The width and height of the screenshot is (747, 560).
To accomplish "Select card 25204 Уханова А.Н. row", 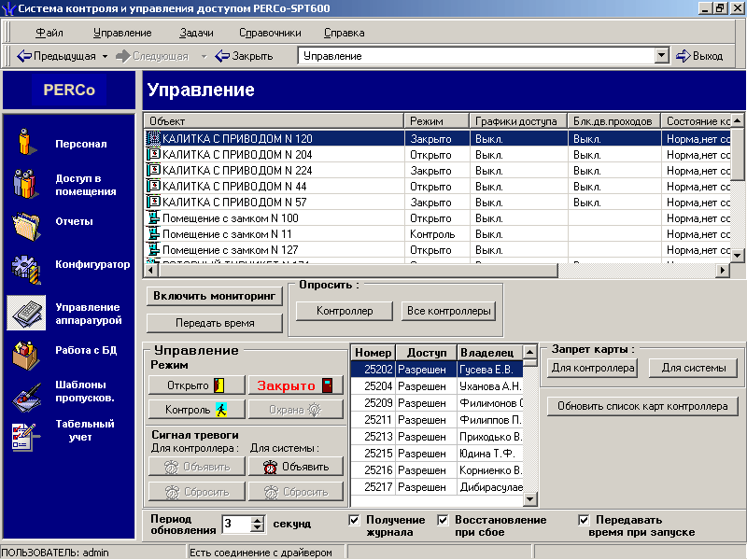I will [436, 386].
